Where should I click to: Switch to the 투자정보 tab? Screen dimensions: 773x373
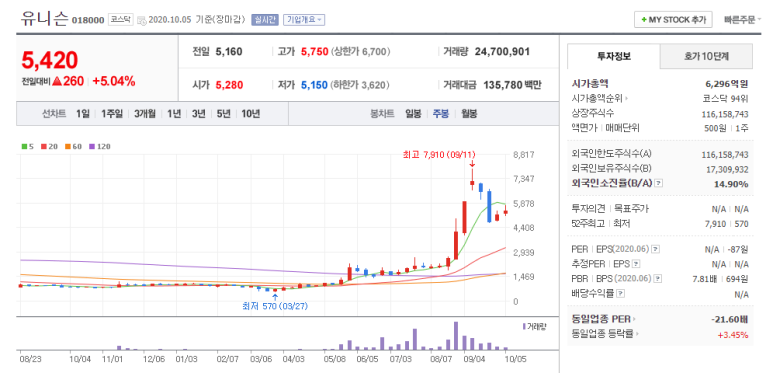point(613,56)
